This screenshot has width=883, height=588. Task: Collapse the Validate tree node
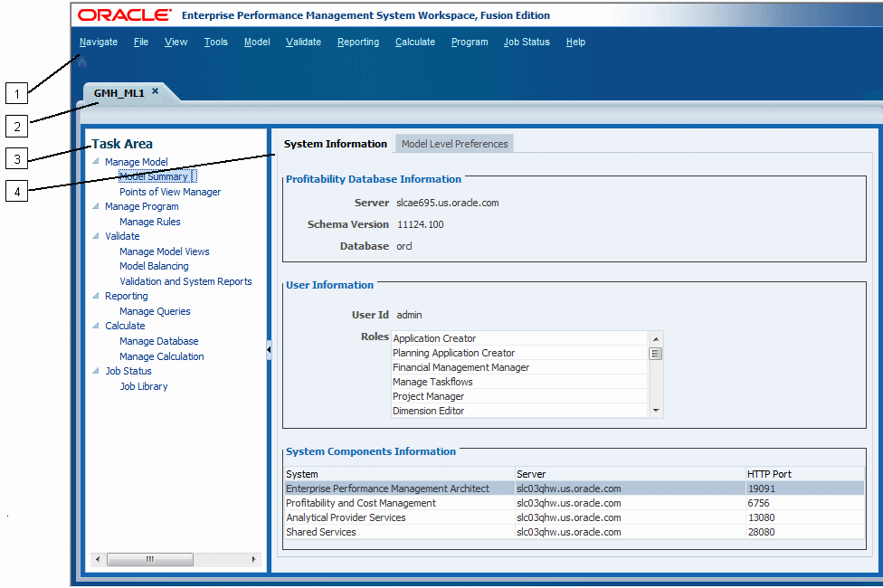(x=96, y=236)
